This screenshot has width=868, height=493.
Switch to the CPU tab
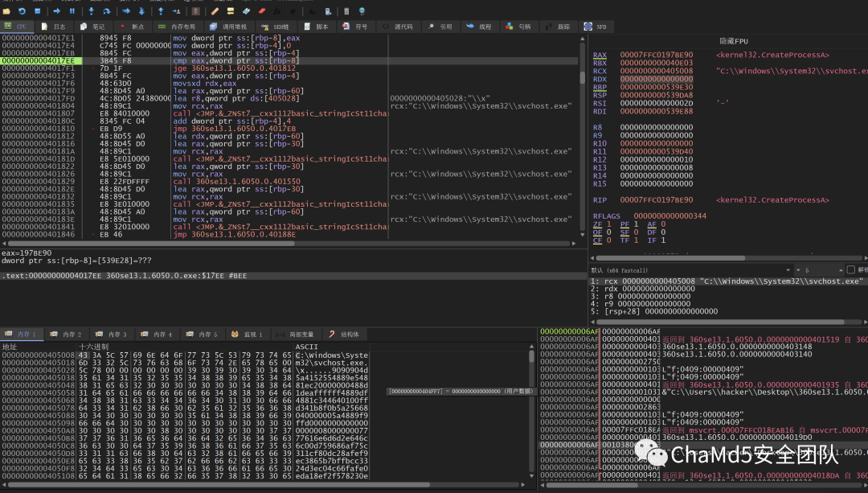(15, 27)
